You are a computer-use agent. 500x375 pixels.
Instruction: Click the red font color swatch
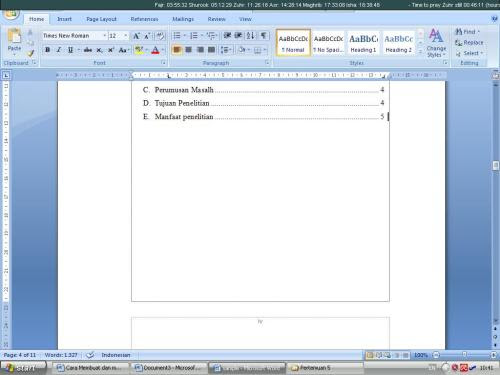[x=155, y=50]
